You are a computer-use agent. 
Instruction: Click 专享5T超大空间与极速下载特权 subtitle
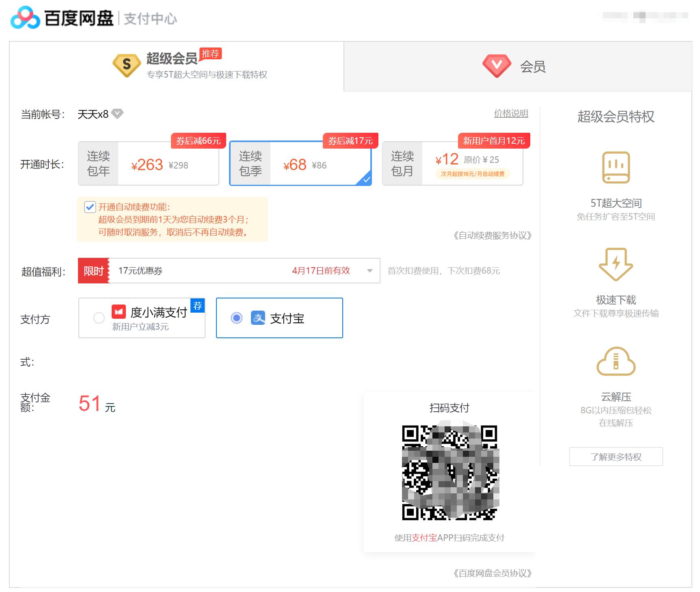click(207, 75)
